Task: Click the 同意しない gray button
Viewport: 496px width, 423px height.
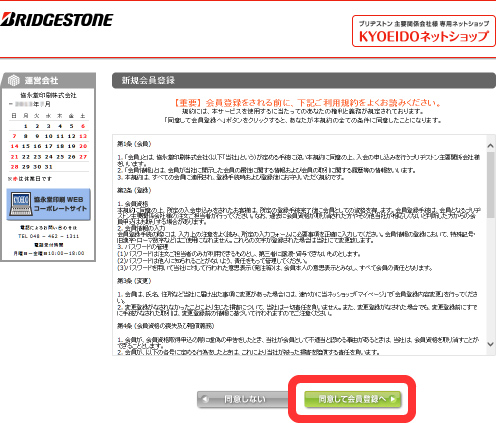Action: 243,399
